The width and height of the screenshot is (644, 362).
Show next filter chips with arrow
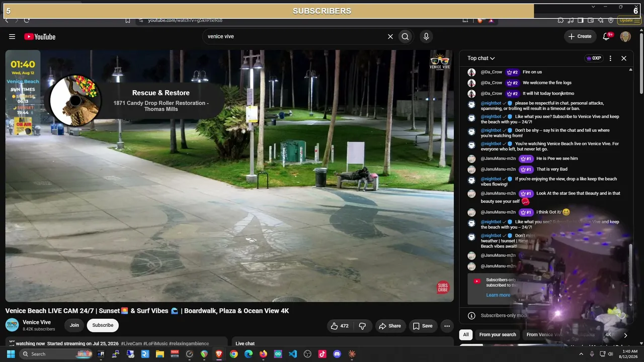(625, 335)
